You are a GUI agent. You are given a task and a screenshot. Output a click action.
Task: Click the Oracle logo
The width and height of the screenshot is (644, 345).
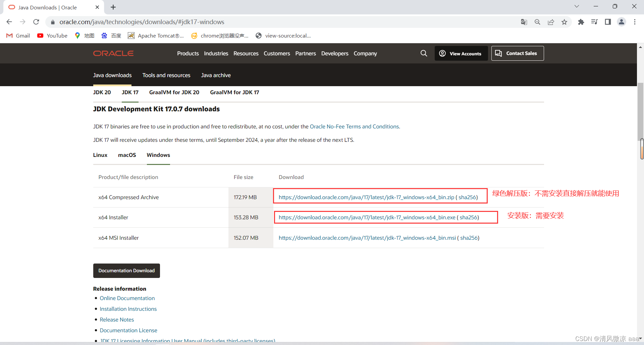pyautogui.click(x=113, y=53)
